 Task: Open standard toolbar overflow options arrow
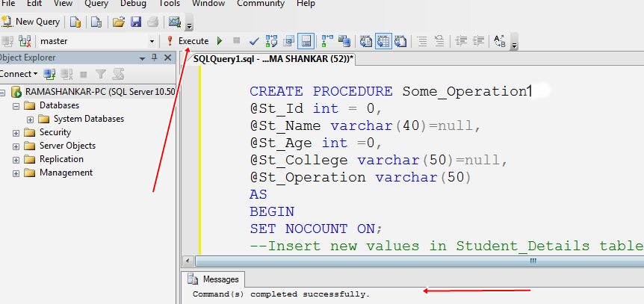pyautogui.click(x=189, y=26)
